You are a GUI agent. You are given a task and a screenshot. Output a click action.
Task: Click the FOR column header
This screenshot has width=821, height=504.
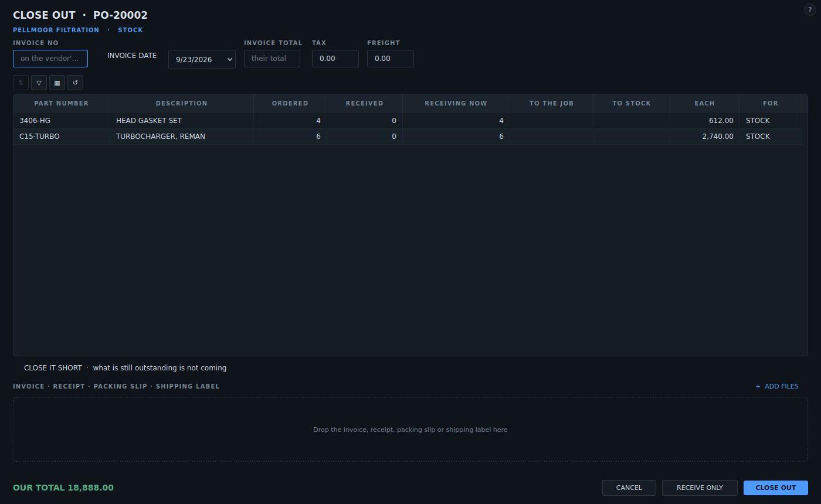pyautogui.click(x=771, y=103)
